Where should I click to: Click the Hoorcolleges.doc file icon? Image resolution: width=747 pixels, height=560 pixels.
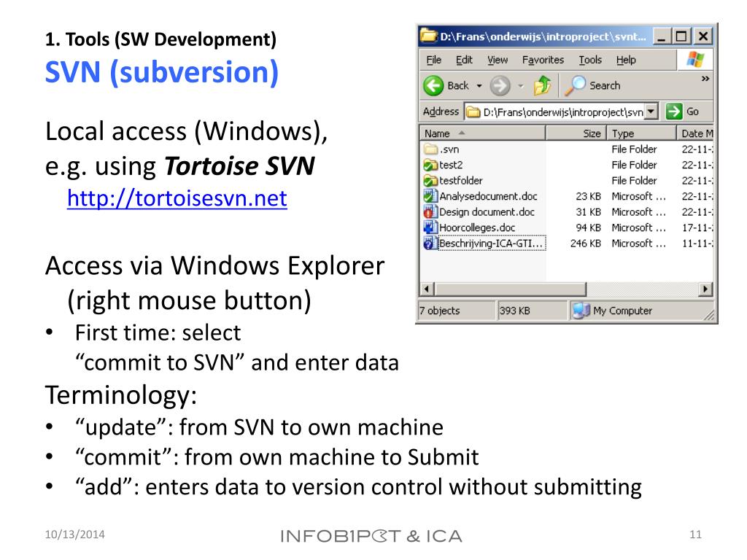(x=430, y=227)
